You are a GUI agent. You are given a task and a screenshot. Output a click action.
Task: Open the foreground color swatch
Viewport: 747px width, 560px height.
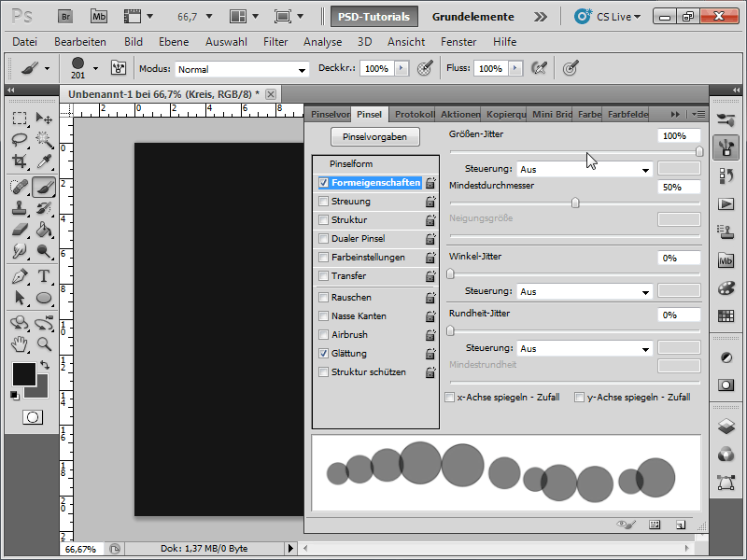24,374
